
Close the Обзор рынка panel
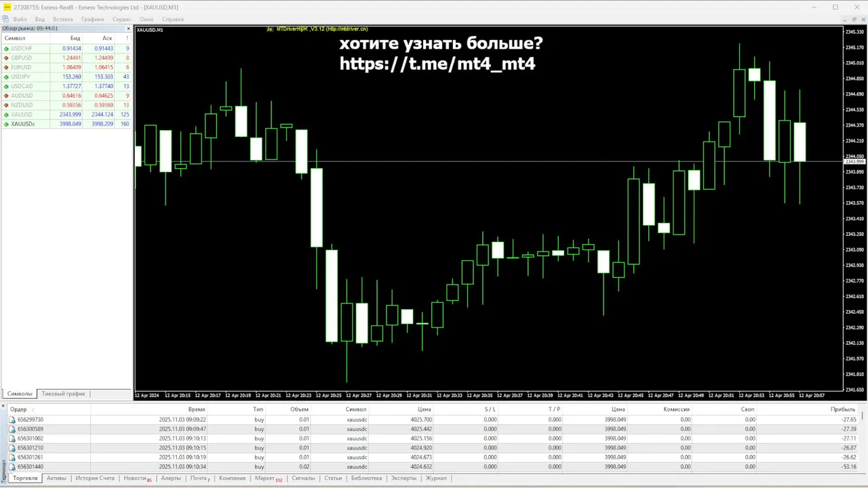coord(129,28)
